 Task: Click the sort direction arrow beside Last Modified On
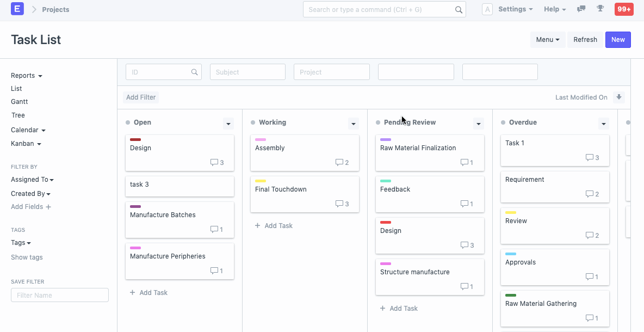tap(619, 97)
